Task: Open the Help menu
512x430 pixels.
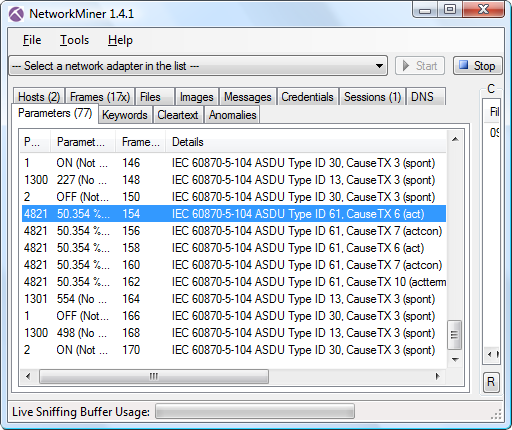Action: click(120, 40)
